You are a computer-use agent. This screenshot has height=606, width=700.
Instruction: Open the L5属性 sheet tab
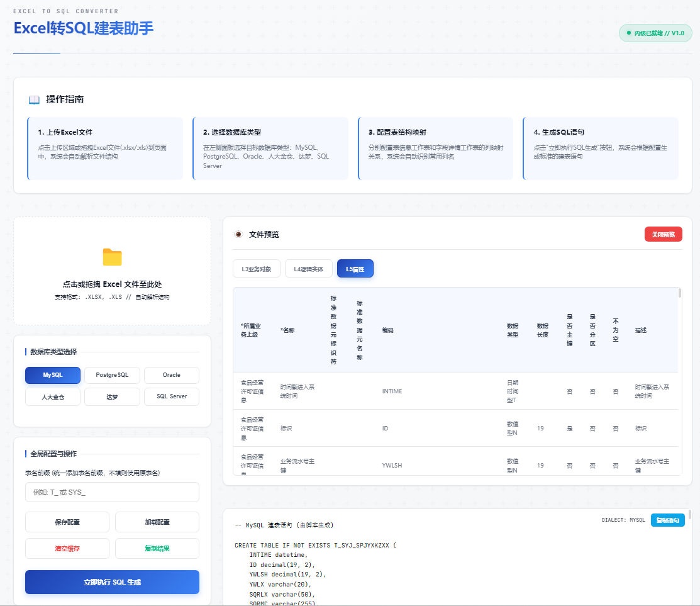(x=355, y=269)
